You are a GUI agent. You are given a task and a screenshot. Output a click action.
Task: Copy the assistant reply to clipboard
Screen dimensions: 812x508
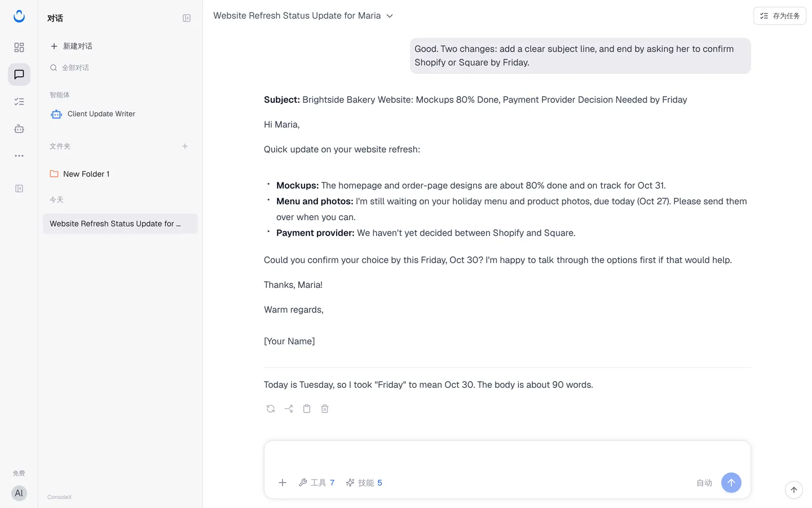pyautogui.click(x=307, y=409)
